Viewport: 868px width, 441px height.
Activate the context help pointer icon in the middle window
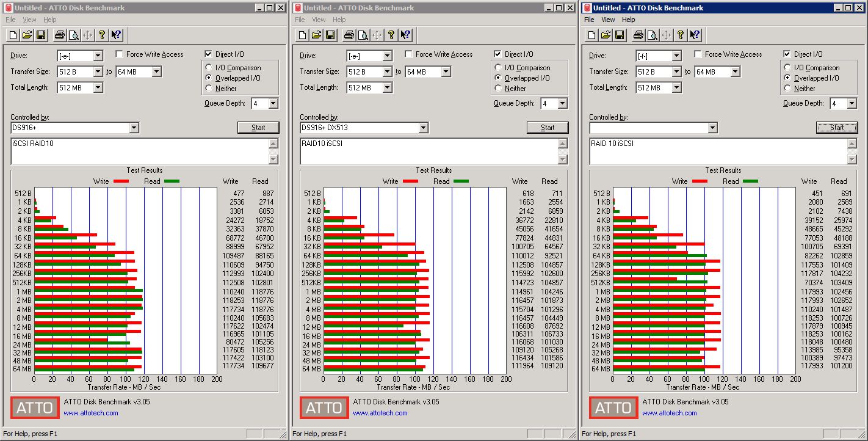coord(405,35)
